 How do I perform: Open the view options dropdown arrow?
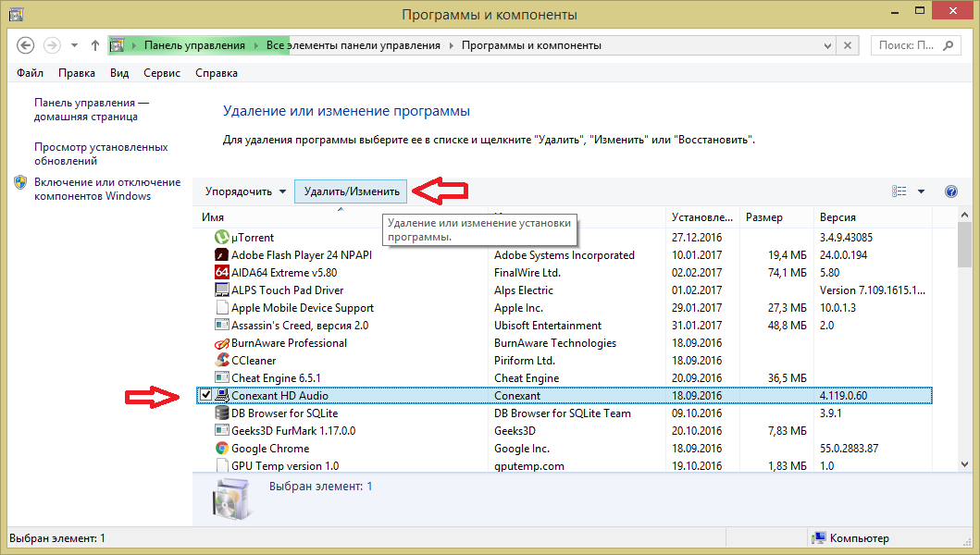[921, 191]
